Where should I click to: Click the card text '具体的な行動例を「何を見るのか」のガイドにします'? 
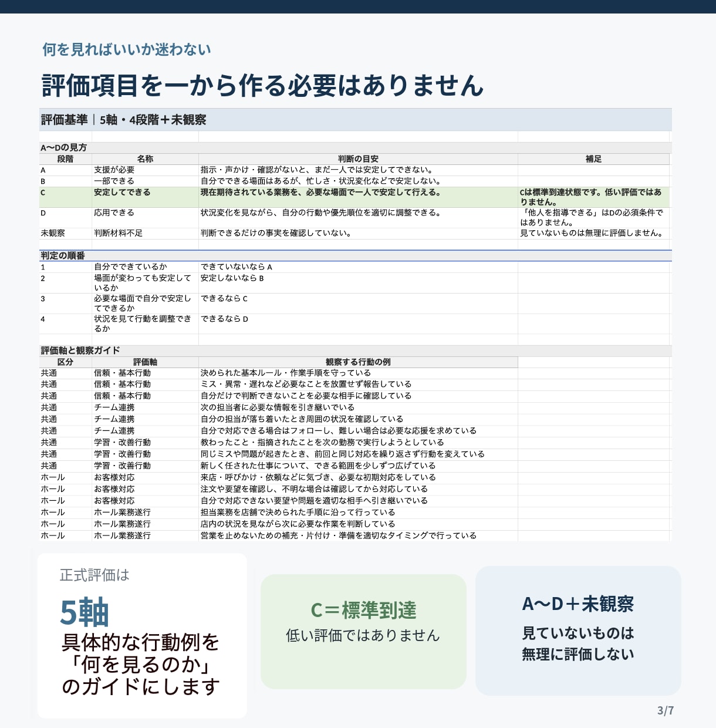(x=141, y=665)
